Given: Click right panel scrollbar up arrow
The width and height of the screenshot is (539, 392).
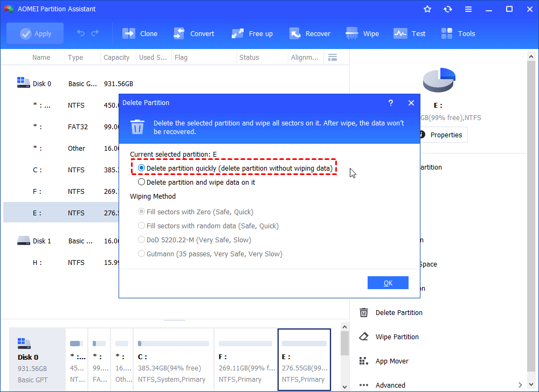Looking at the screenshot, I should click(531, 57).
